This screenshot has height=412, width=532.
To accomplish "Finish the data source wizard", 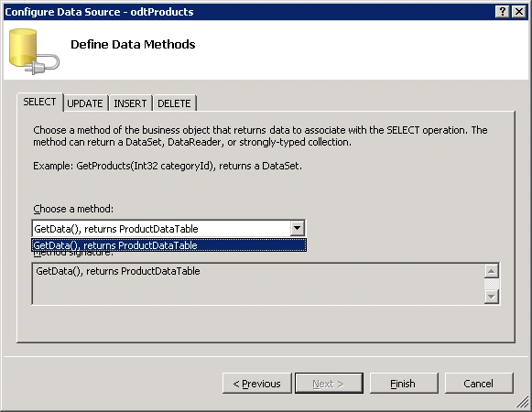I will click(404, 384).
